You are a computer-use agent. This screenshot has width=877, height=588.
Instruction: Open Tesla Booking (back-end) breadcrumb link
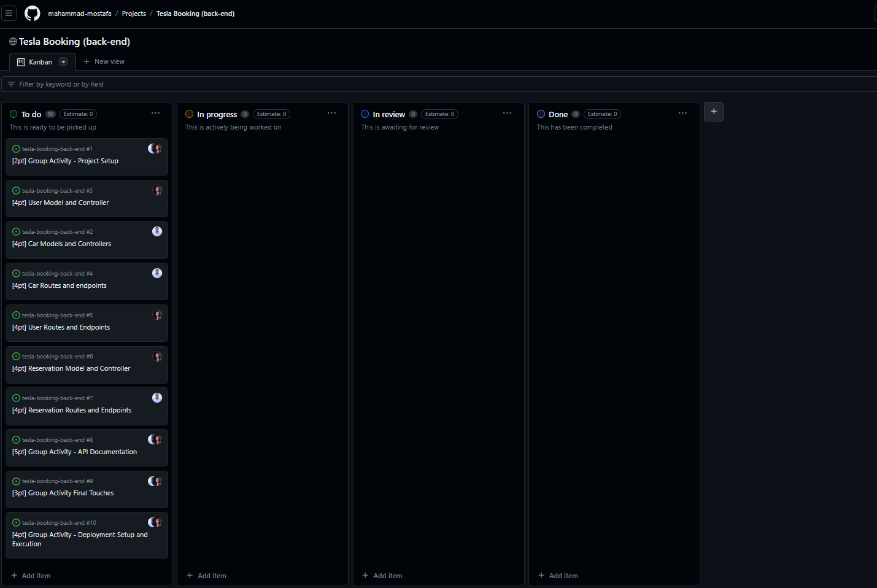(x=195, y=14)
